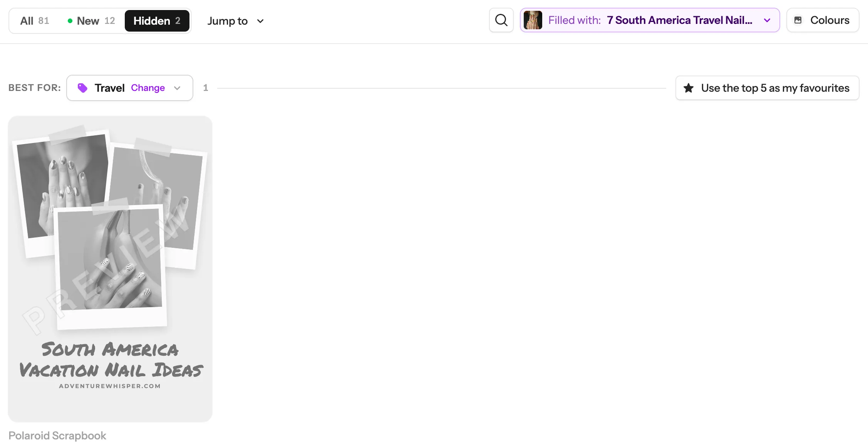Screen dimensions: 868x444
Task: Expand the Filled with content dropdown
Action: [x=650, y=20]
